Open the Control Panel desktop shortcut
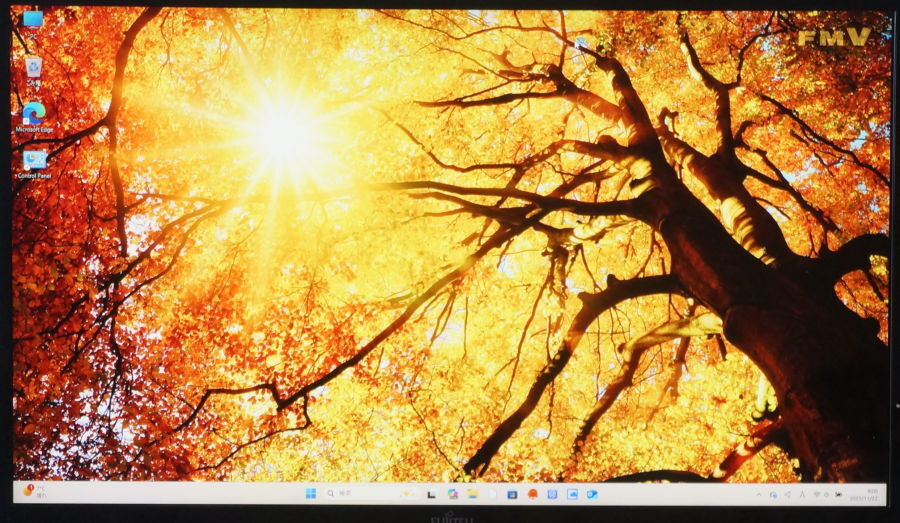Image resolution: width=900 pixels, height=523 pixels. tap(34, 160)
